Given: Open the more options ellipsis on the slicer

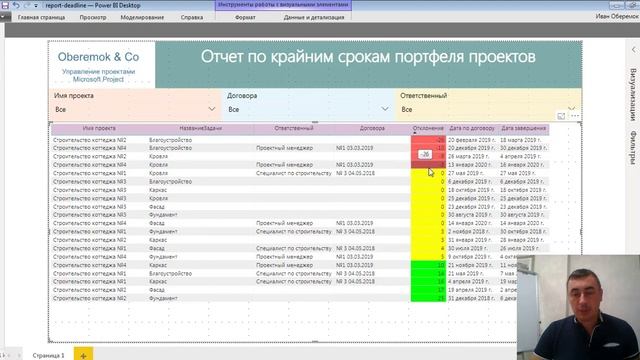Looking at the screenshot, I should point(575,116).
